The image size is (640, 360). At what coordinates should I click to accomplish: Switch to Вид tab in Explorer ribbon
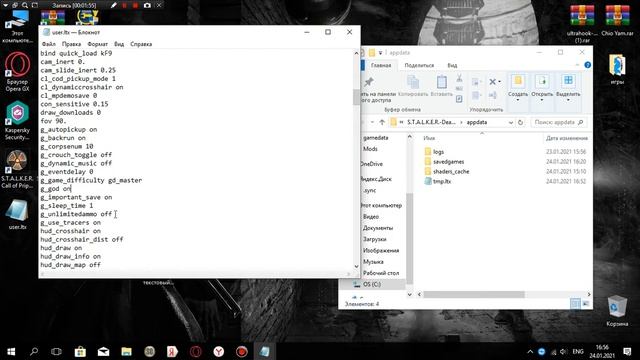452,65
